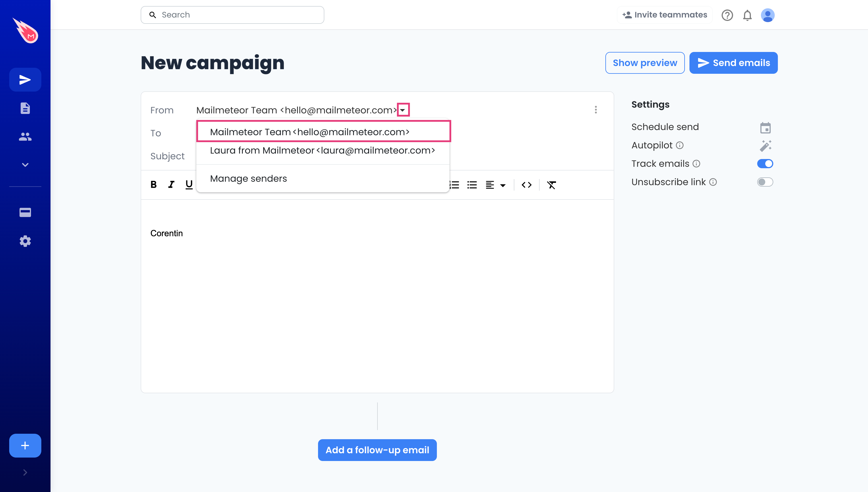868x492 pixels.
Task: Open the HTML code view icon
Action: [526, 185]
